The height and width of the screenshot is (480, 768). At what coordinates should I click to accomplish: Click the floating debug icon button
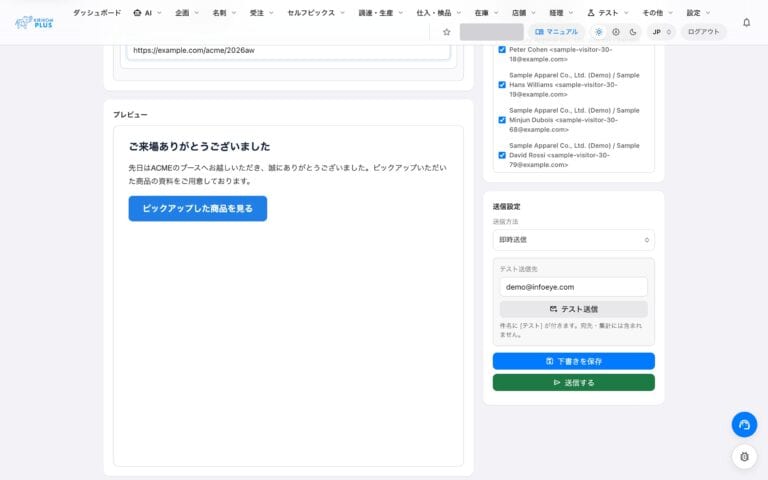click(x=744, y=456)
